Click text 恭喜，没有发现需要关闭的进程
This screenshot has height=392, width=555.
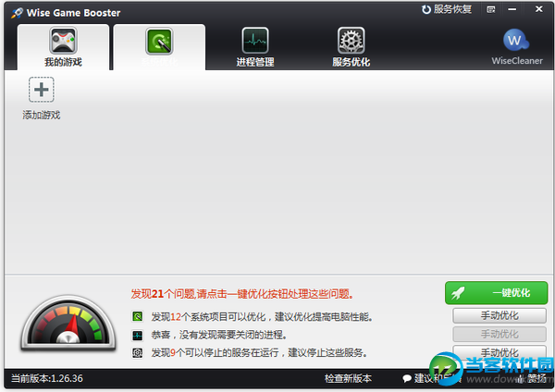pos(219,335)
